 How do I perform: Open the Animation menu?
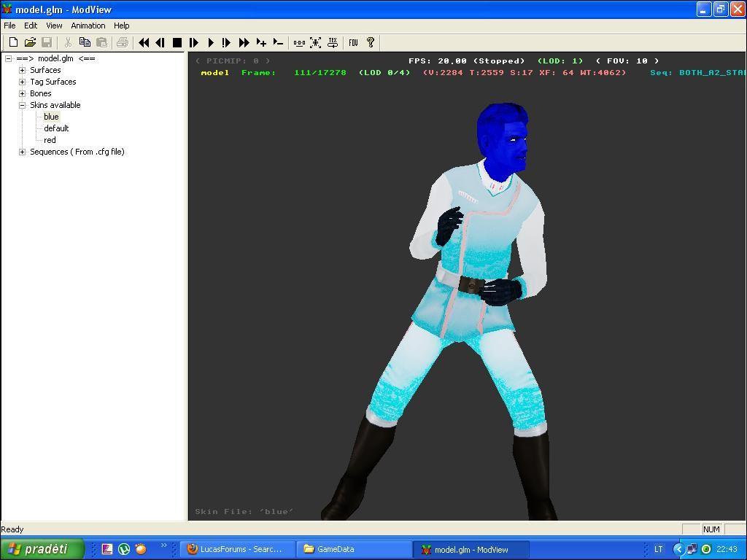click(88, 26)
